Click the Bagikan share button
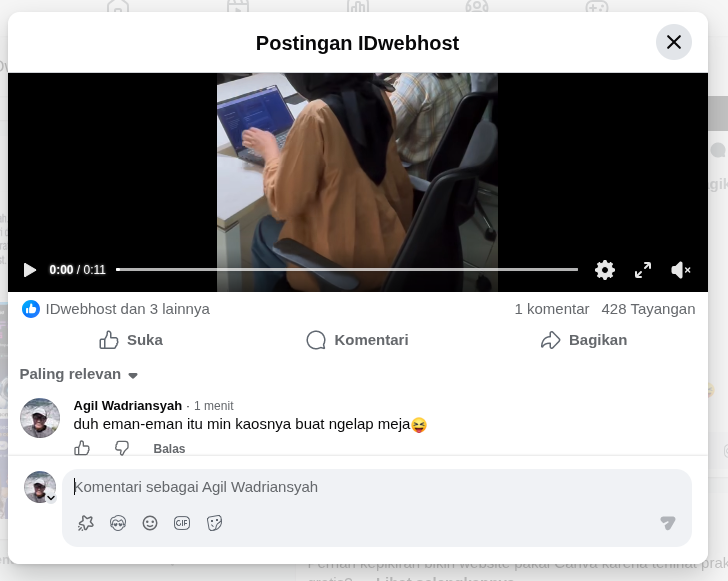 (584, 340)
